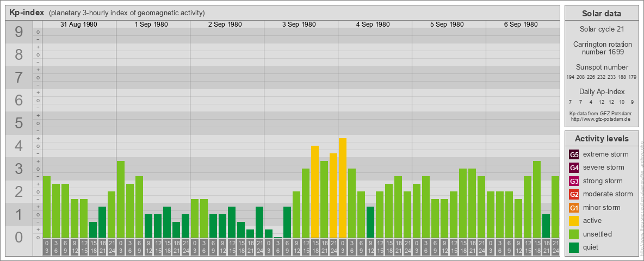Click the '6 Sep 1980' date header

[x=521, y=24]
